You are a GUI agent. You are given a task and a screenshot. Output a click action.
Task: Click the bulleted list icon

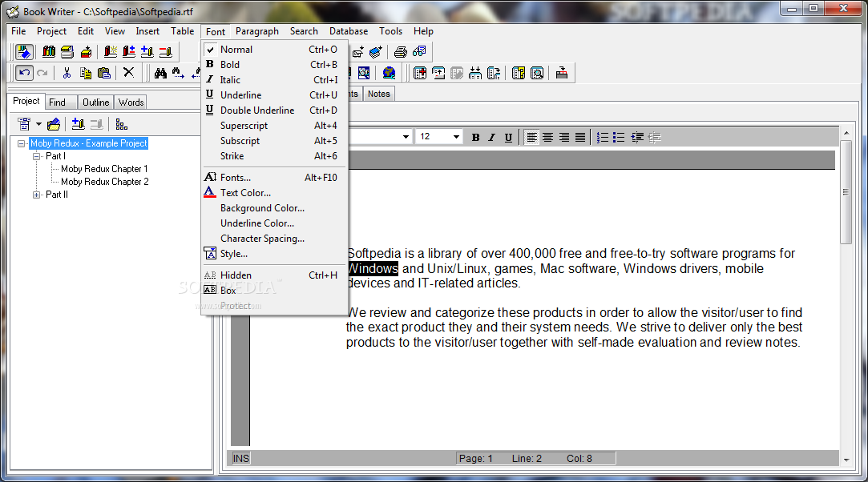pyautogui.click(x=619, y=137)
